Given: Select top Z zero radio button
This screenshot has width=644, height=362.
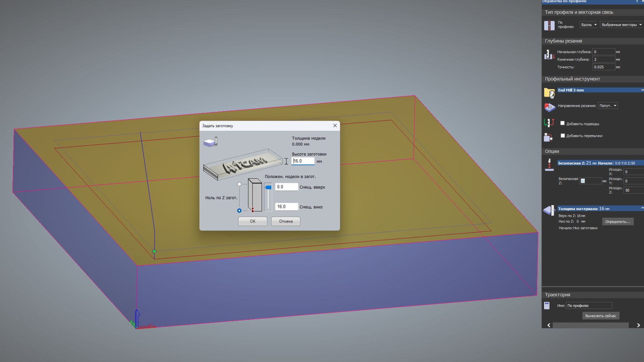Looking at the screenshot, I should (x=239, y=184).
